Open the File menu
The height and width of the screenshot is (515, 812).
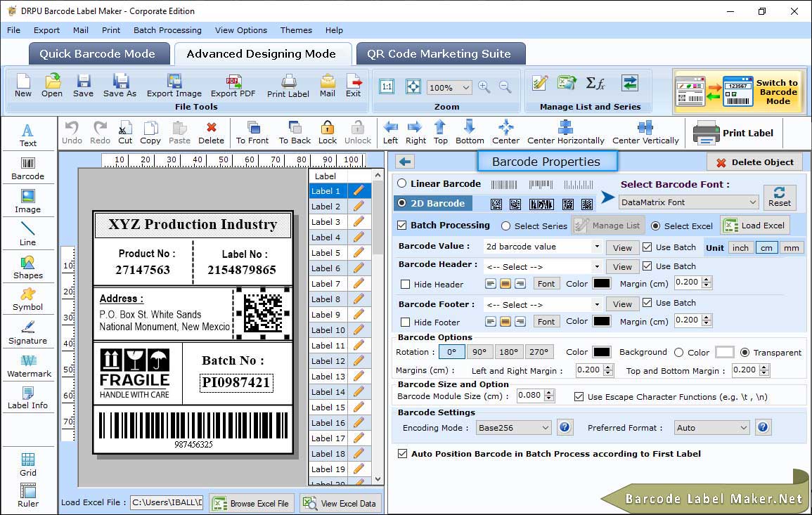tap(13, 30)
